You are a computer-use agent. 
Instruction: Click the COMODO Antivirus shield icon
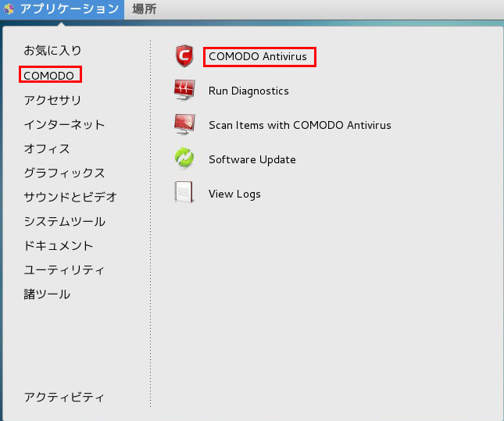pos(184,56)
